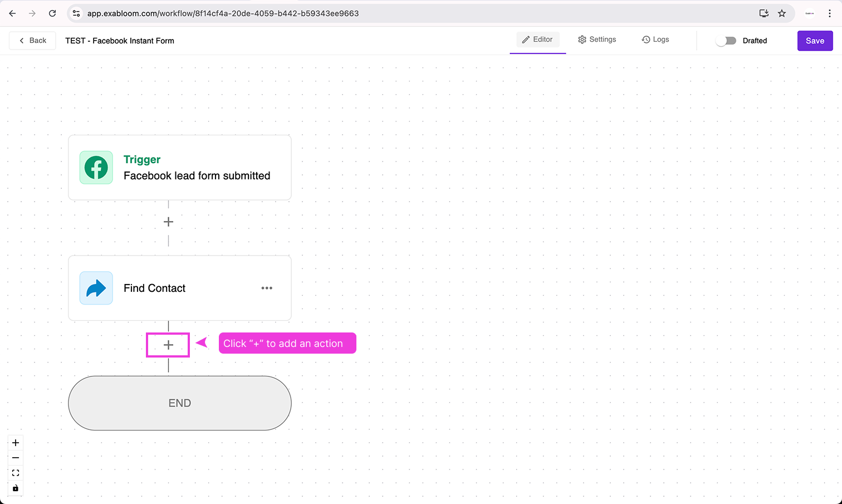Image resolution: width=842 pixels, height=504 pixels.
Task: Click the highlighted plus to add an action
Action: [x=168, y=344]
